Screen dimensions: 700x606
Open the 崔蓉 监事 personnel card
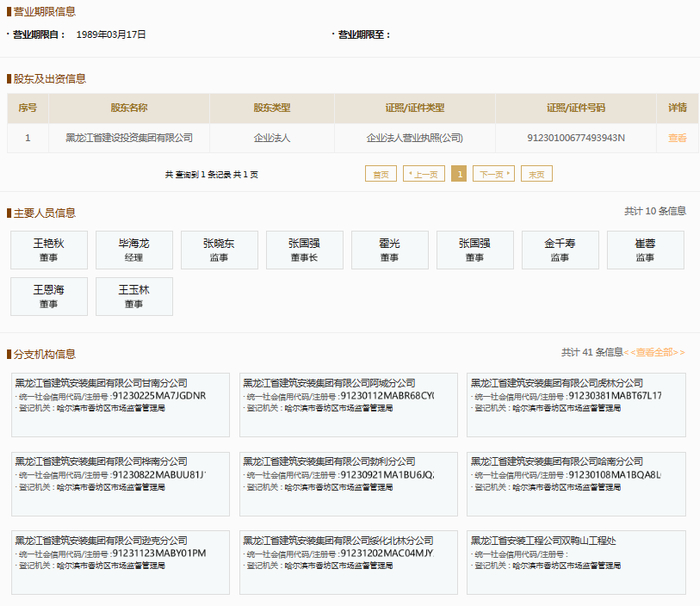click(646, 250)
